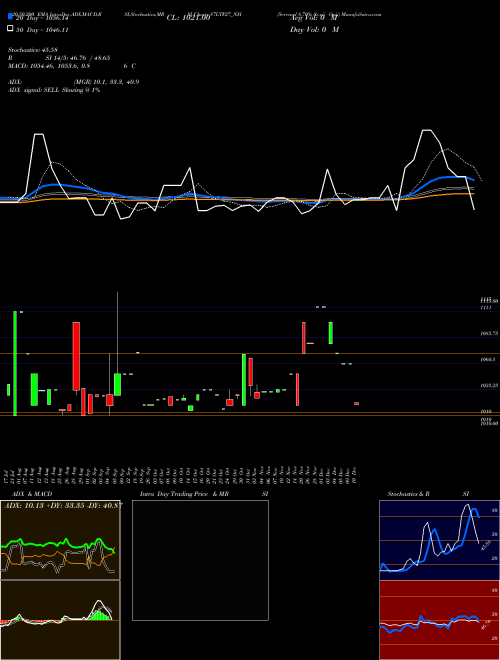Click 'Intra Day Trading Price & MR' title
Viewport: 500px width, 660px height.
pos(184,494)
